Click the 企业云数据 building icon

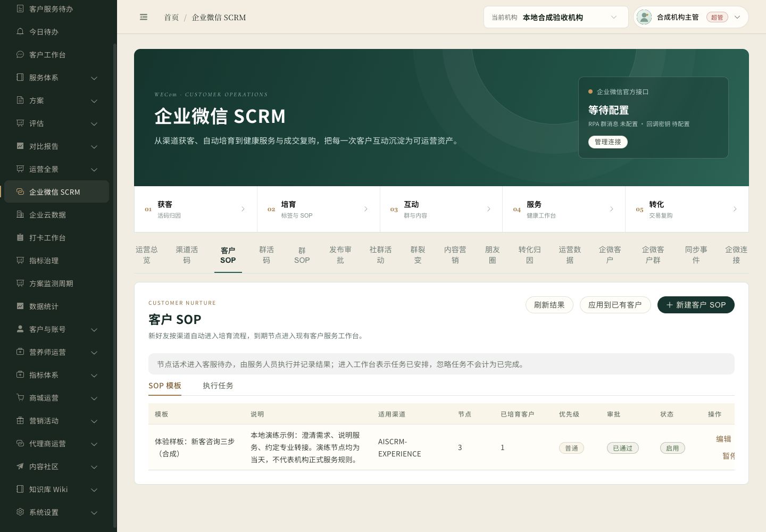20,214
